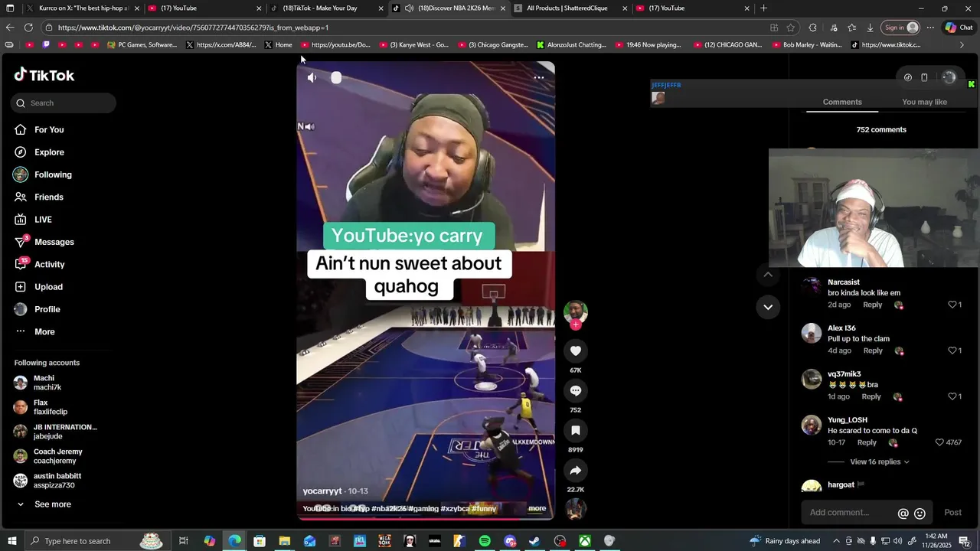
Task: Go to Following feed
Action: [x=53, y=174]
